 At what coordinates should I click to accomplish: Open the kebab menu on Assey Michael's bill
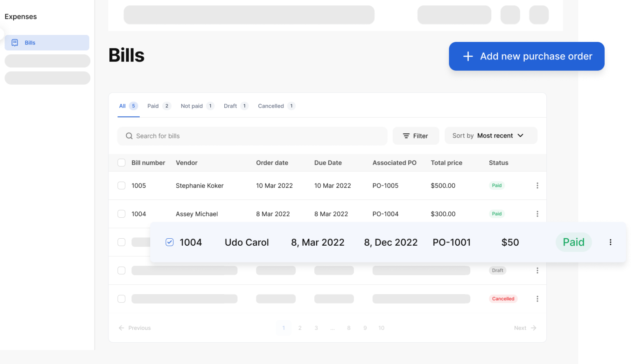point(537,214)
